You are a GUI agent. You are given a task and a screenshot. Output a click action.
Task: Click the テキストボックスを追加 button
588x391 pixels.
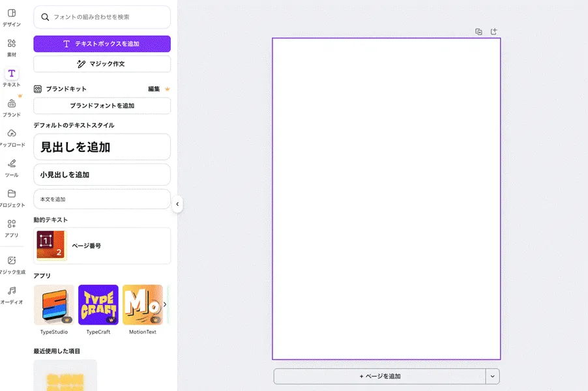click(x=102, y=43)
